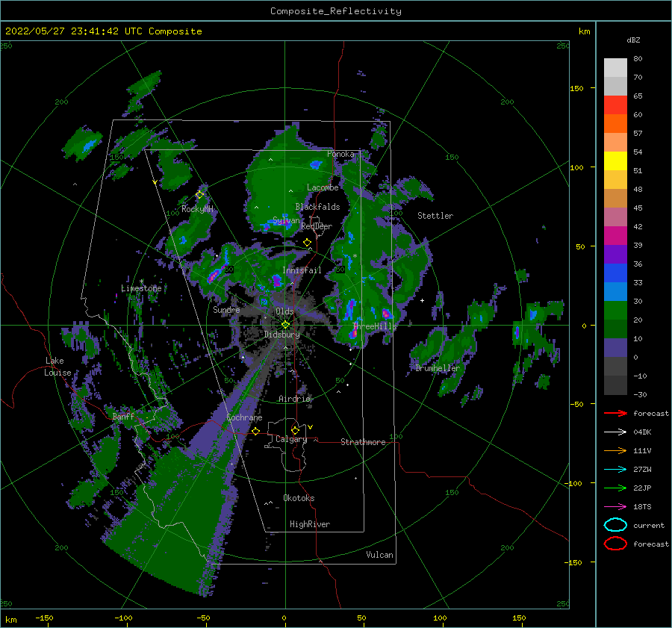The height and width of the screenshot is (628, 672).
Task: Click the Vulcan city label
Action: tap(379, 555)
